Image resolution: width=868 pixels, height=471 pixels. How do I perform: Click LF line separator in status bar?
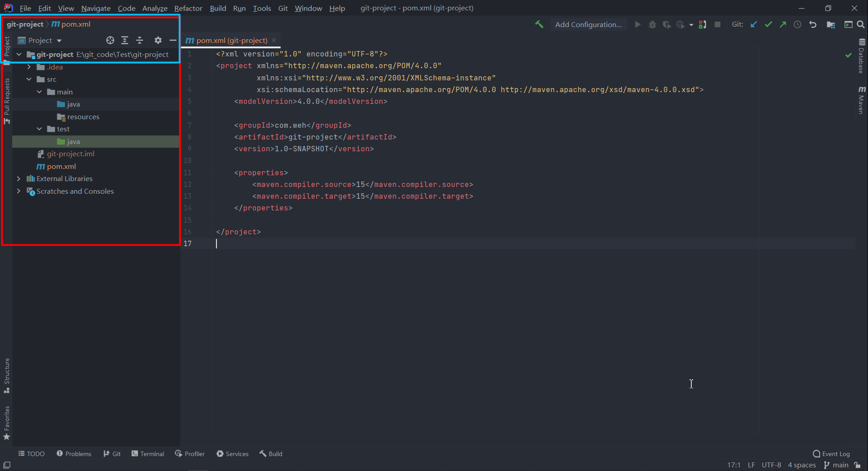751,465
